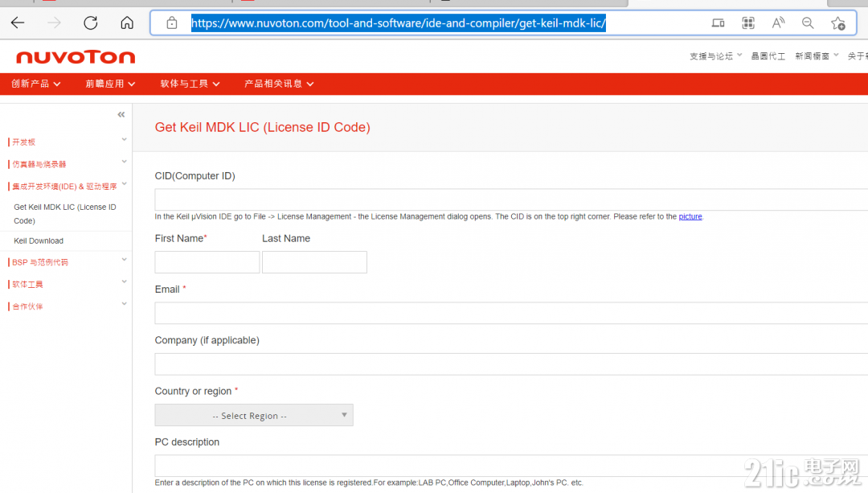Add this page to favorites
The image size is (868, 493).
pyautogui.click(x=838, y=23)
